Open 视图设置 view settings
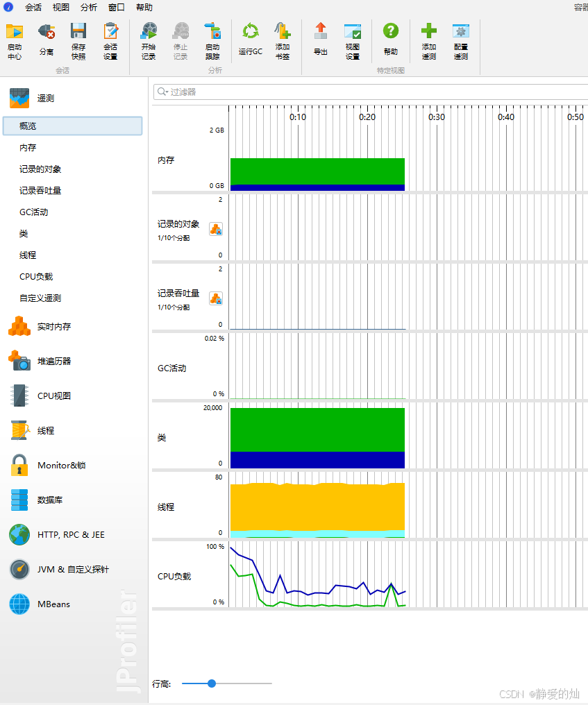 pyautogui.click(x=352, y=42)
